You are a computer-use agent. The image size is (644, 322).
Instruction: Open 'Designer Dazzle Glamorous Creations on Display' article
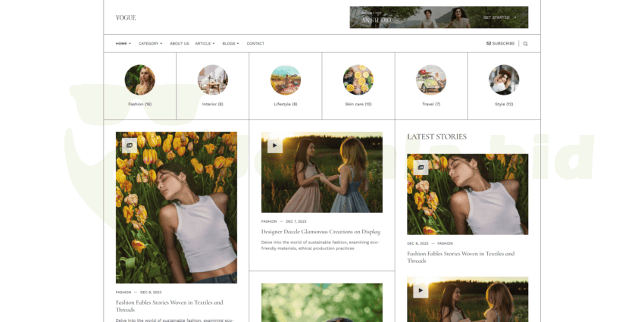[320, 232]
